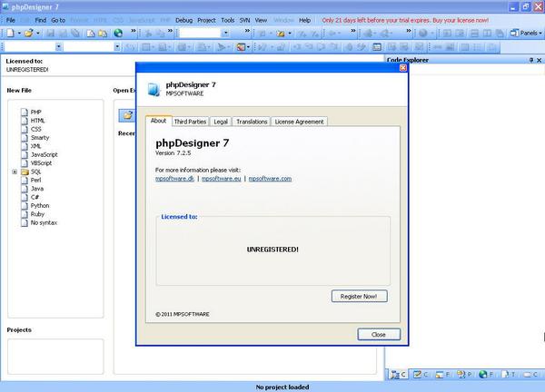This screenshot has width=545, height=392.
Task: Open the Panels dropdown
Action: [x=526, y=33]
